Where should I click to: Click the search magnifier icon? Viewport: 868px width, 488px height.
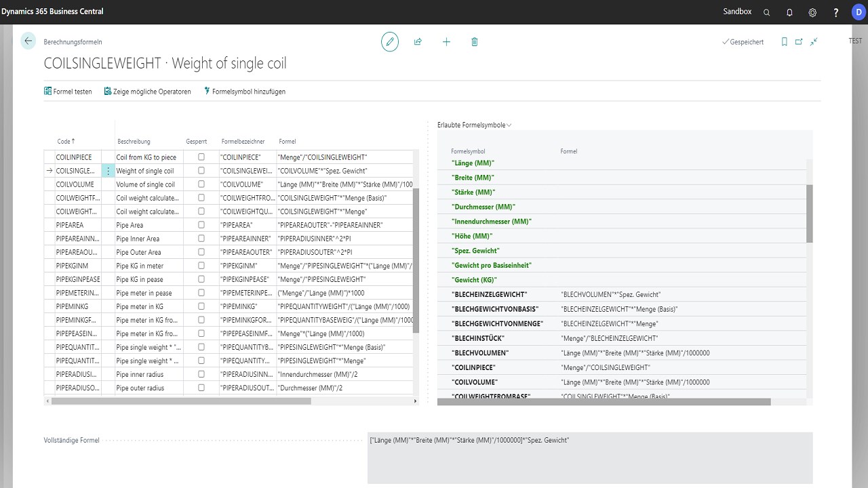(x=767, y=12)
